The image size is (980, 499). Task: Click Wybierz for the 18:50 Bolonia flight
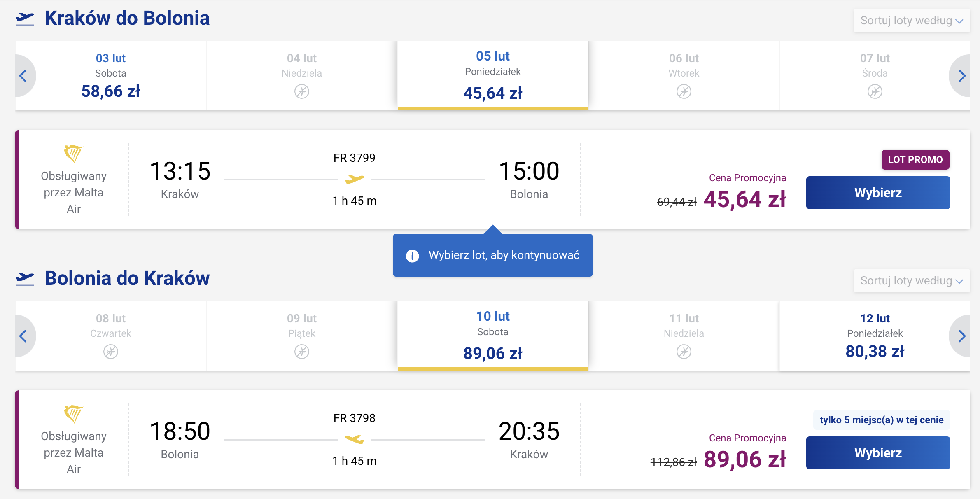878,453
